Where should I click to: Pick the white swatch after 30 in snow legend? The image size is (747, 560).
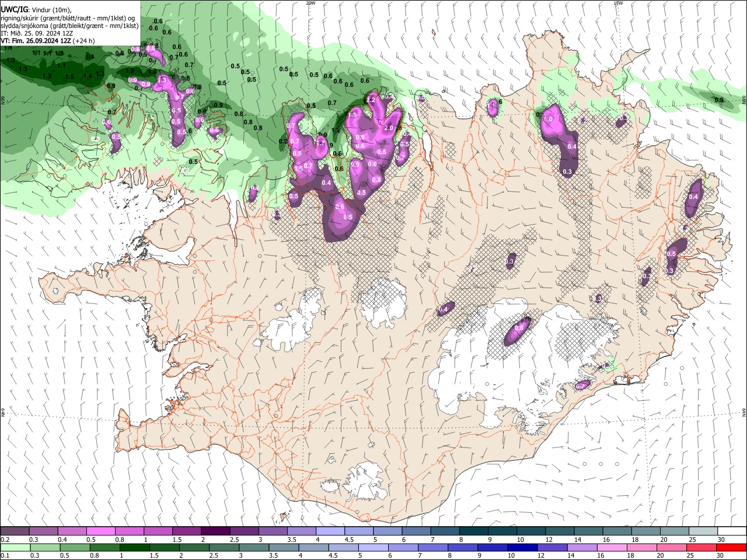(732, 531)
